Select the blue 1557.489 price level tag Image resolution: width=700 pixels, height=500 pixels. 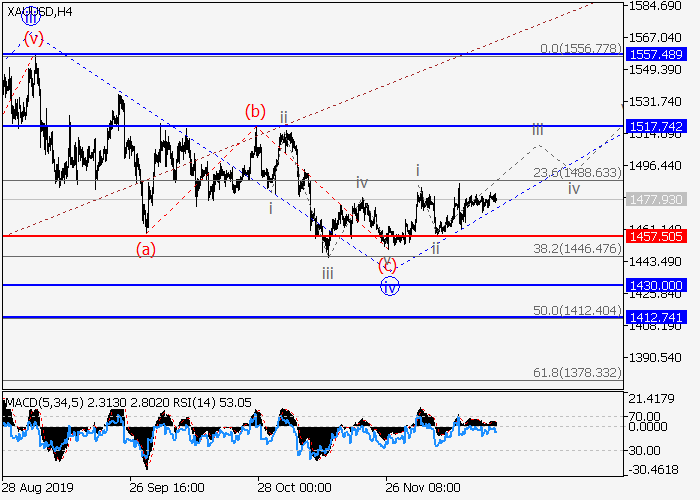pos(655,55)
